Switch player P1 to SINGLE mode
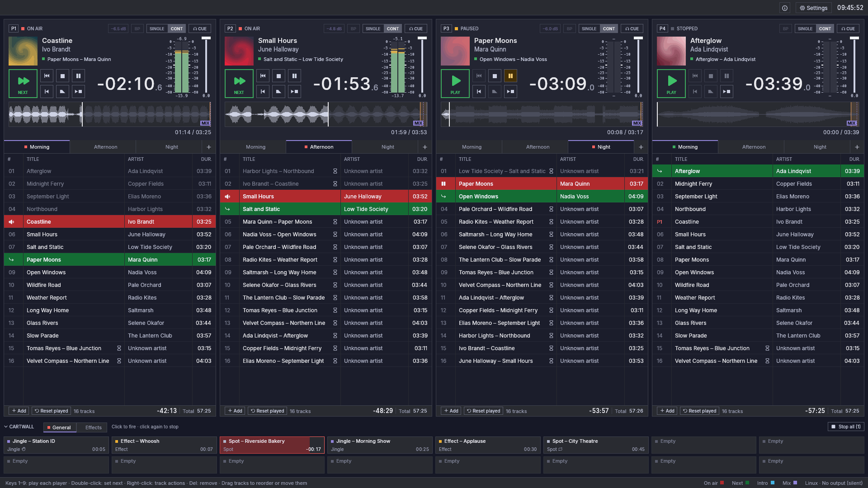Screen dimensions: 868x488 click(x=157, y=28)
